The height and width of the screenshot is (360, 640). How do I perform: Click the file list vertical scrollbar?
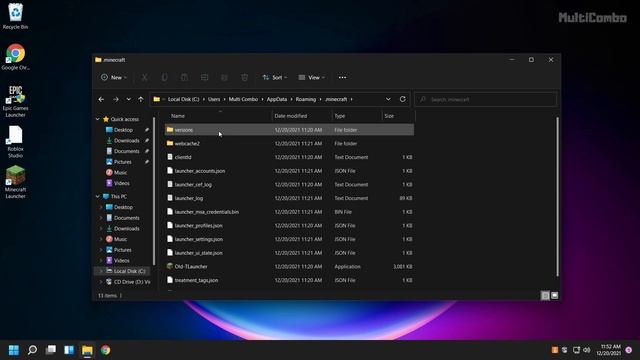557,197
